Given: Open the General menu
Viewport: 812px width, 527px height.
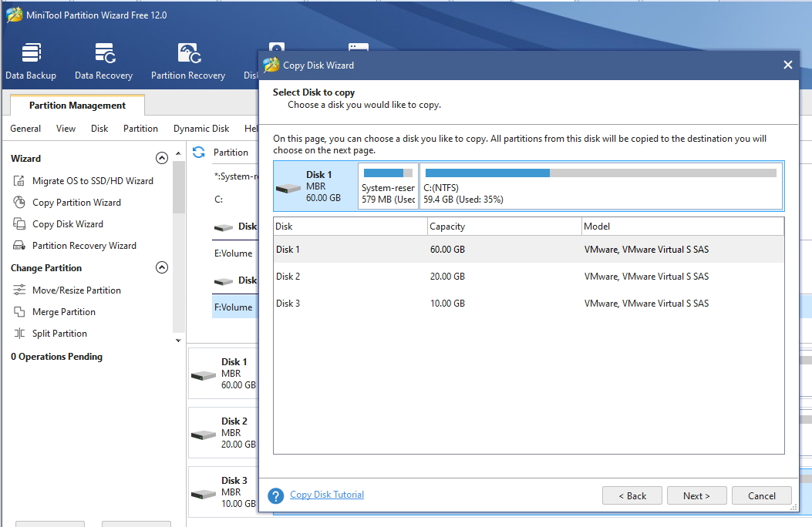Looking at the screenshot, I should click(x=25, y=128).
